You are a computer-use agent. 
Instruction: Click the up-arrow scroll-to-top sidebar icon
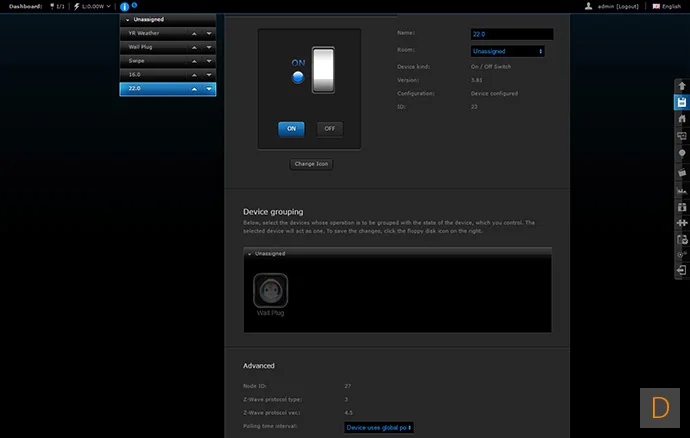(682, 86)
